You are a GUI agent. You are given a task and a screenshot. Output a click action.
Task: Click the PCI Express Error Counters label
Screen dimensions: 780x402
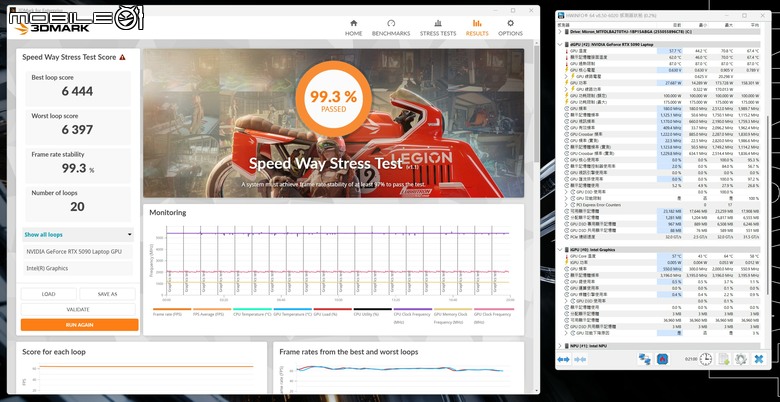pyautogui.click(x=598, y=204)
